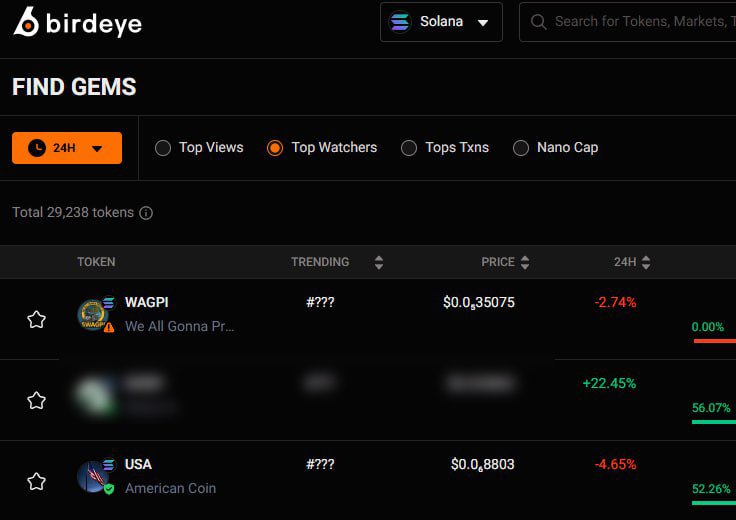Click the USA token logo

(92, 477)
